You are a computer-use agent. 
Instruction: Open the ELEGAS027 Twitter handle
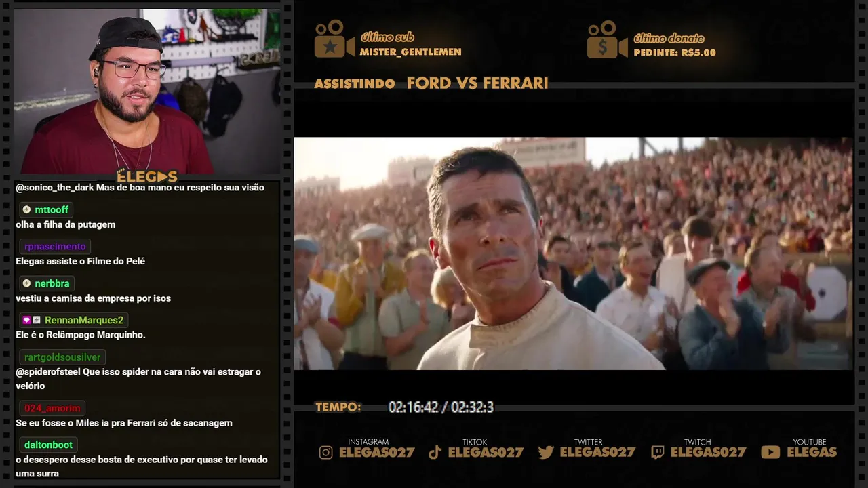pos(597,452)
